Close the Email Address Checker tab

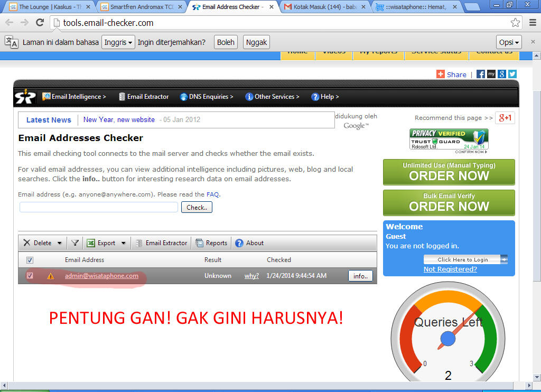point(272,7)
